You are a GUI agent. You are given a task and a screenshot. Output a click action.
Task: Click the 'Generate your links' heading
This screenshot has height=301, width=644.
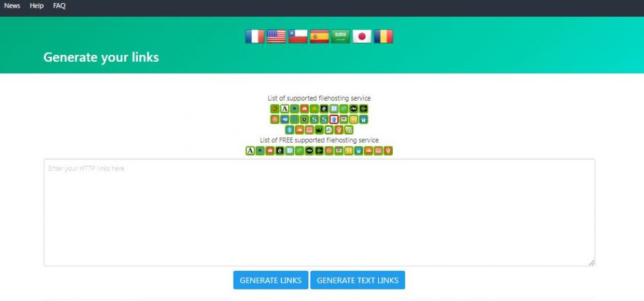tap(101, 57)
